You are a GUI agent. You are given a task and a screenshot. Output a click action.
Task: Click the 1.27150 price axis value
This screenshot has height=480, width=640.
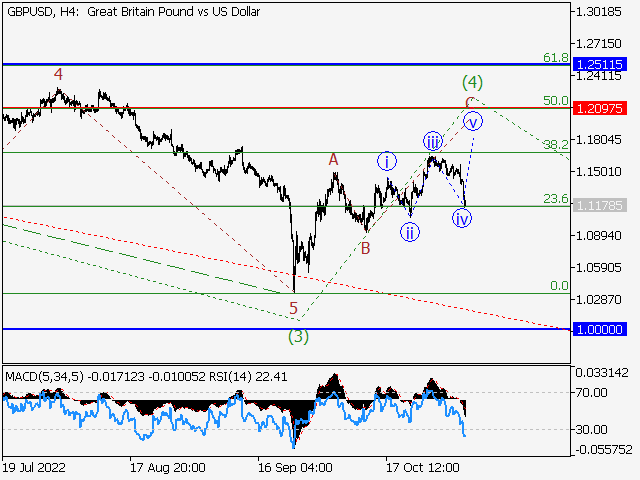click(598, 43)
